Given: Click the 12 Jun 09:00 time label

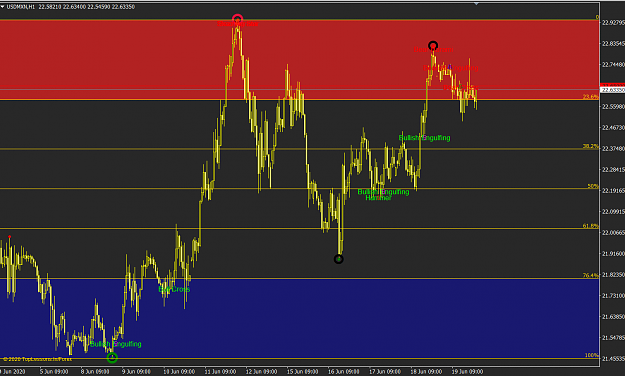Looking at the screenshot, I should 261,372.
